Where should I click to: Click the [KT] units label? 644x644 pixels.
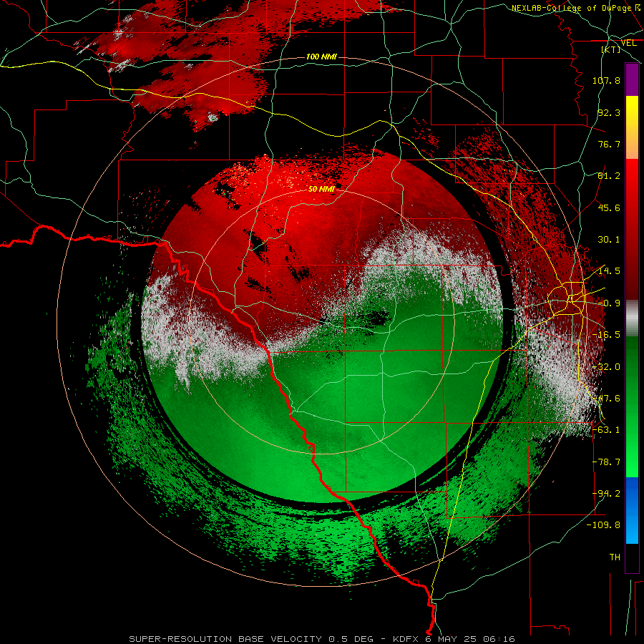(611, 49)
